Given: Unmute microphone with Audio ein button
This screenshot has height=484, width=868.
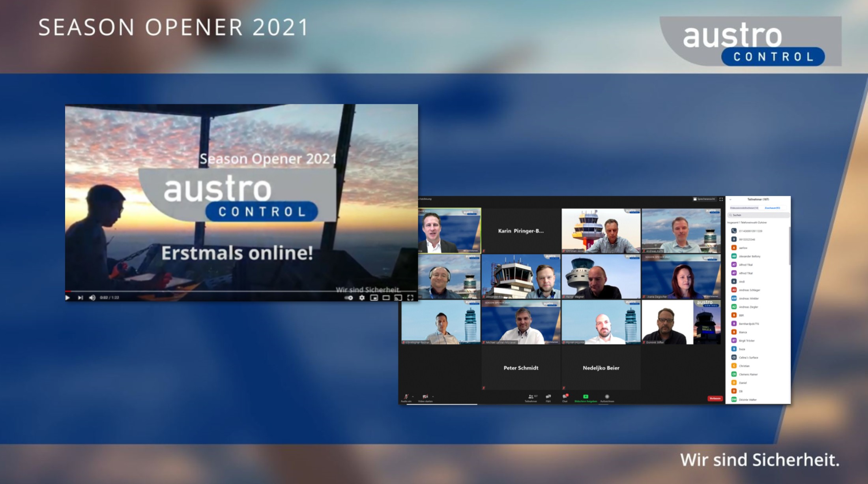Looking at the screenshot, I should (406, 398).
